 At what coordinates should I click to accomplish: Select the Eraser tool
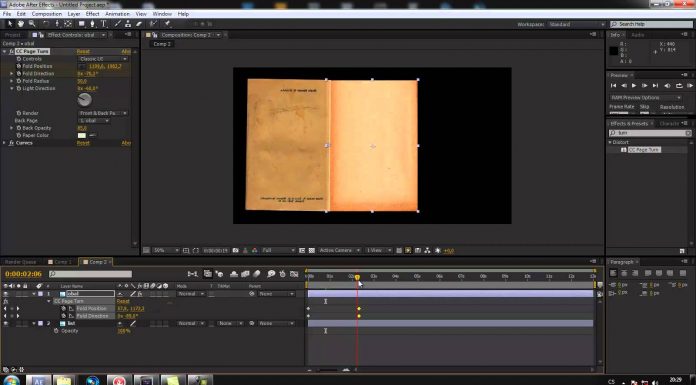tap(138, 24)
